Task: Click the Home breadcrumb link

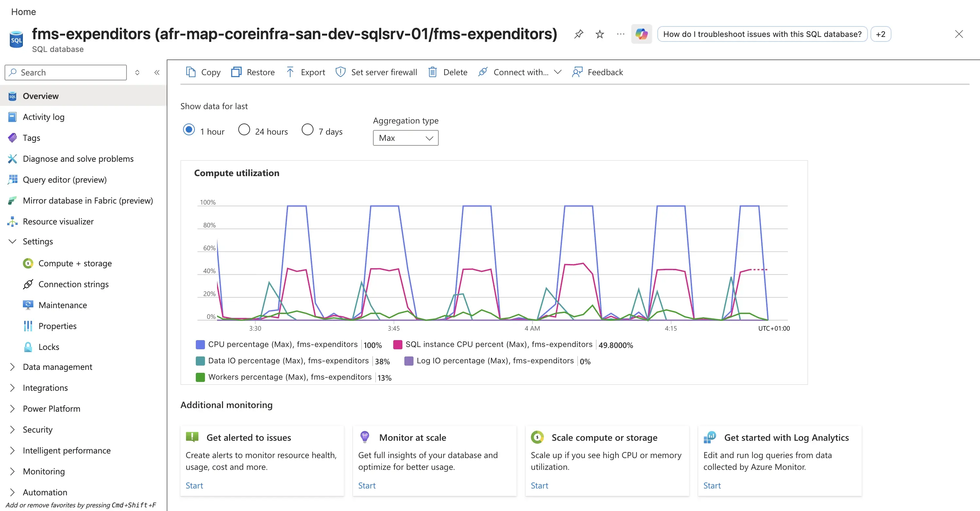Action: click(x=23, y=12)
